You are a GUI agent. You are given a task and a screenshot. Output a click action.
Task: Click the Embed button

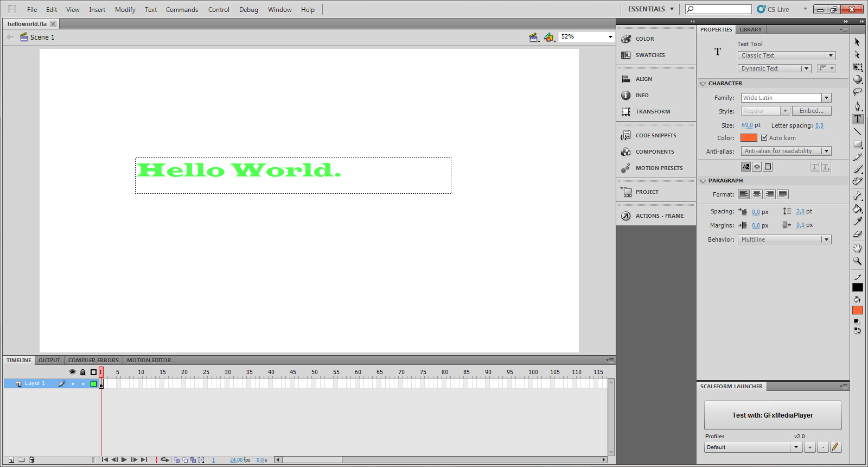811,111
